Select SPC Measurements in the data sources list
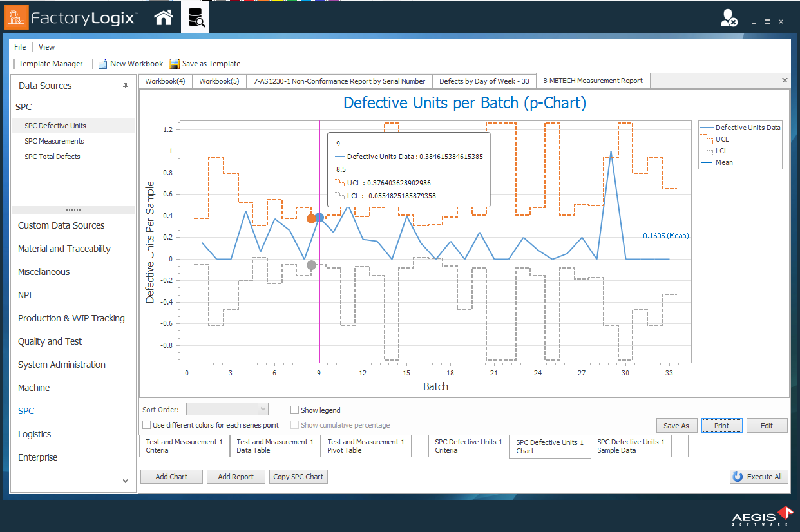 pyautogui.click(x=53, y=141)
